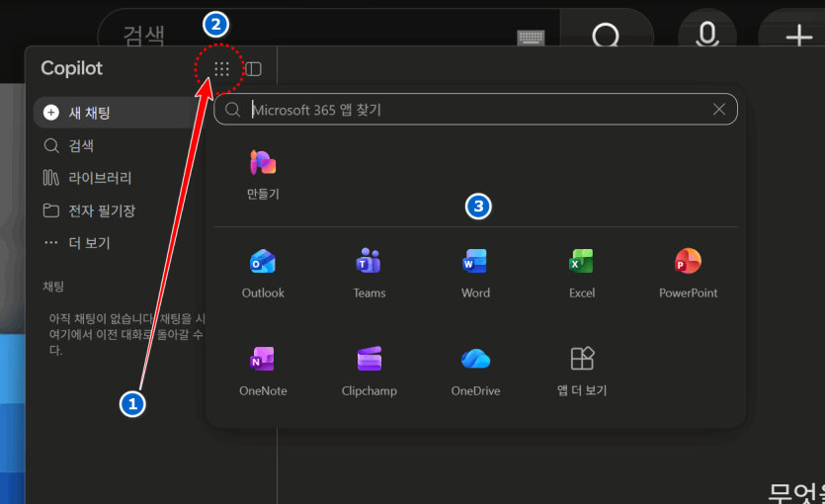Launch OneDrive from the app list
The image size is (825, 504).
(475, 371)
